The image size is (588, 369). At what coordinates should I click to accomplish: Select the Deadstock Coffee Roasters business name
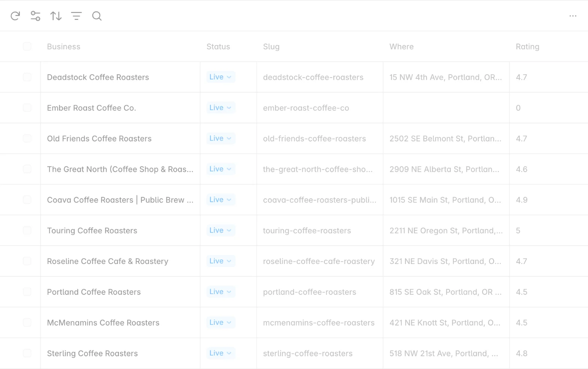pyautogui.click(x=98, y=77)
